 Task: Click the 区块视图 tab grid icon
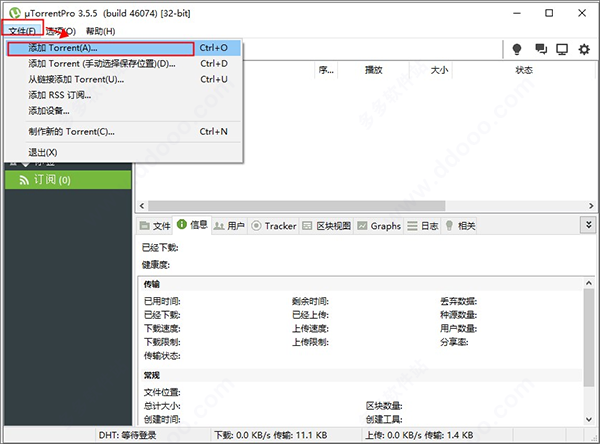(x=307, y=226)
